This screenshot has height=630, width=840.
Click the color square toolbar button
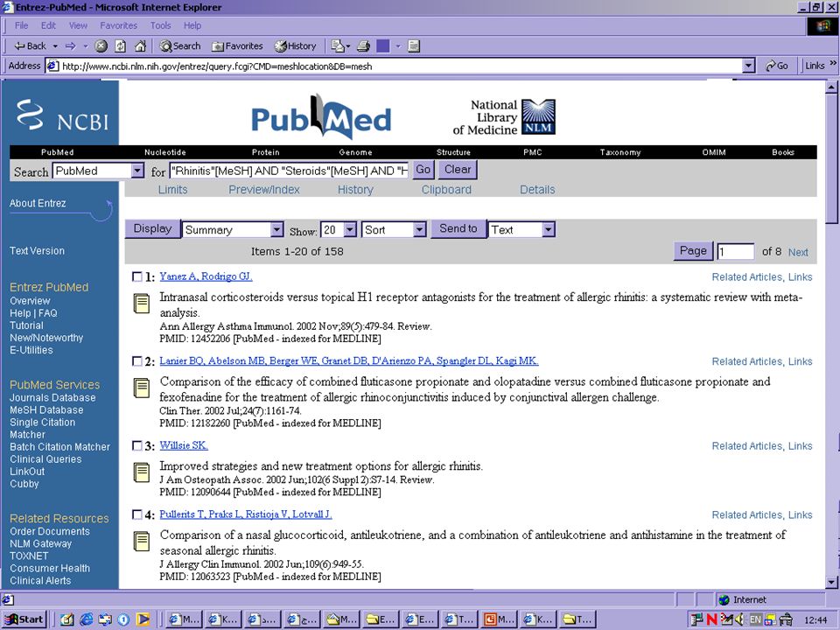[x=383, y=46]
